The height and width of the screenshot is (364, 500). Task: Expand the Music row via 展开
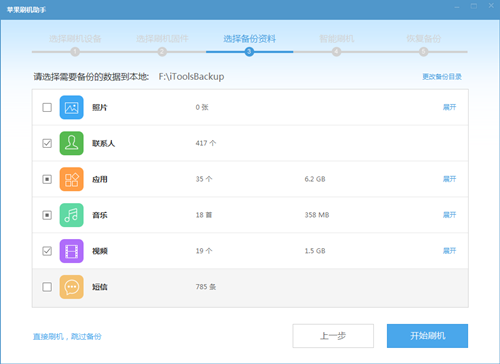[449, 215]
